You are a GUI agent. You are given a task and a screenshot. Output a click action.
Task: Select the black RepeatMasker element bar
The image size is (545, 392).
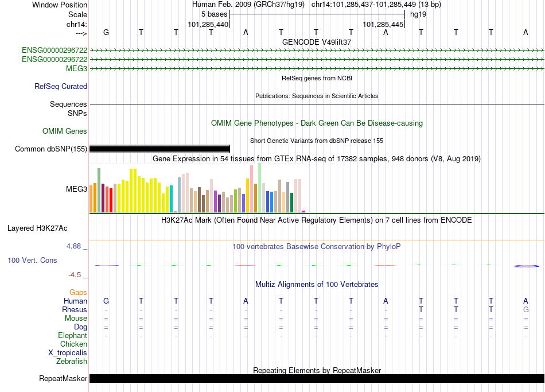pyautogui.click(x=317, y=378)
